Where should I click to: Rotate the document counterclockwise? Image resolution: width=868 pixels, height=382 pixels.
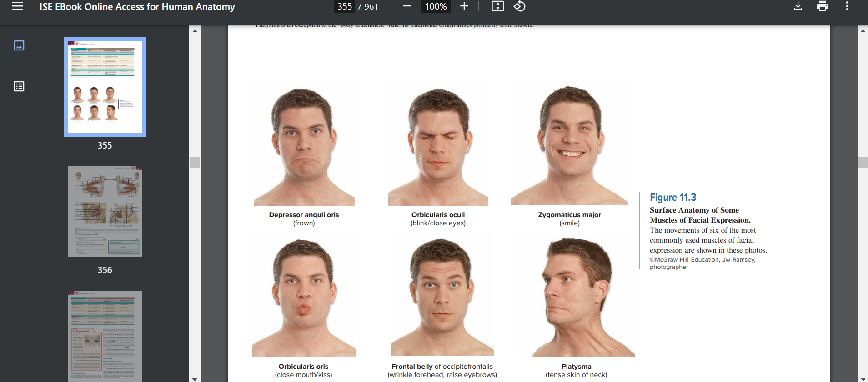pos(519,6)
